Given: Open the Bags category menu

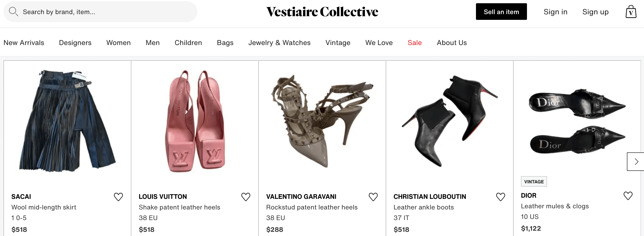Looking at the screenshot, I should tap(225, 43).
